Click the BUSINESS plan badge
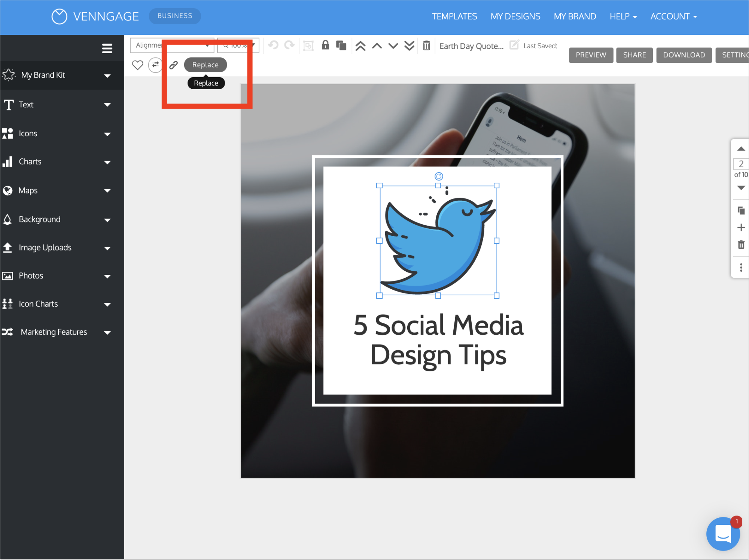Screen dimensions: 749x560 tap(175, 16)
